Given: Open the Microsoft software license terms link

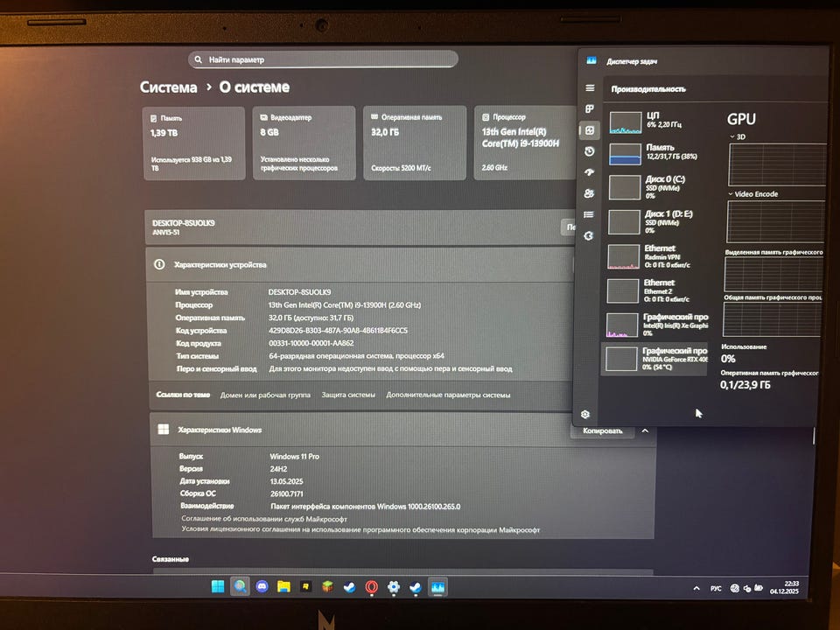Looking at the screenshot, I should pos(360,530).
